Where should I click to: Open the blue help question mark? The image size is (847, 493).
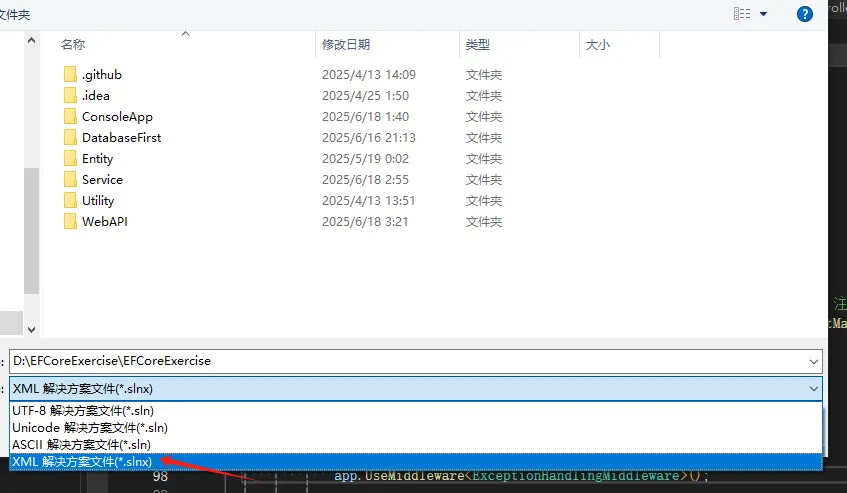tap(805, 14)
